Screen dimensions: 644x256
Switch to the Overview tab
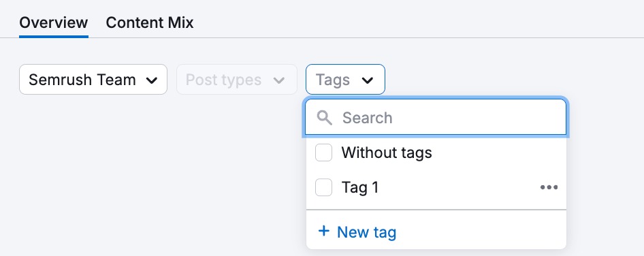[x=53, y=22]
